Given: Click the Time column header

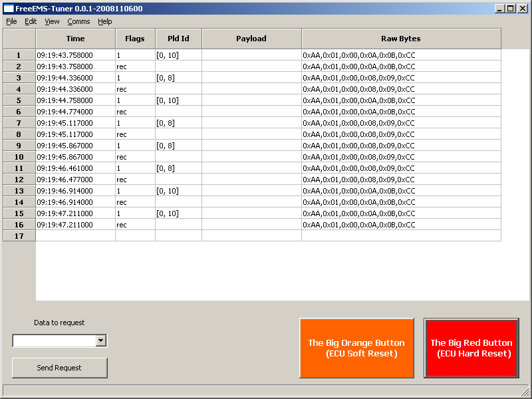Looking at the screenshot, I should (x=75, y=39).
